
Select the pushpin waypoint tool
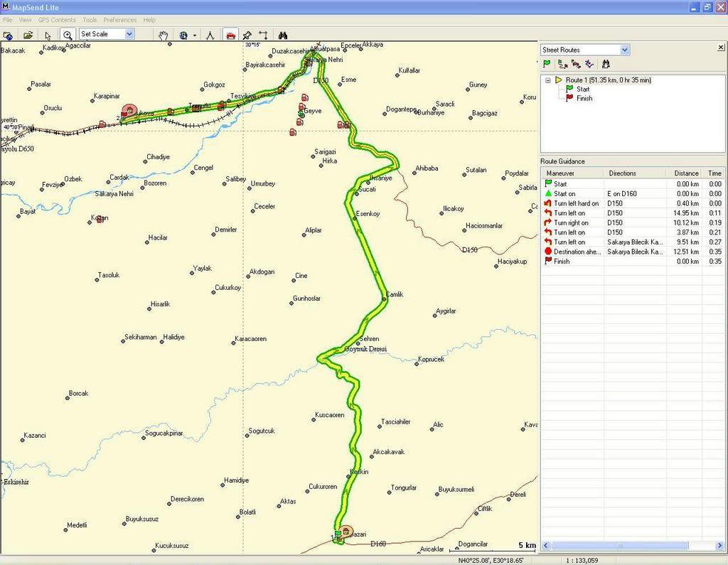click(247, 35)
